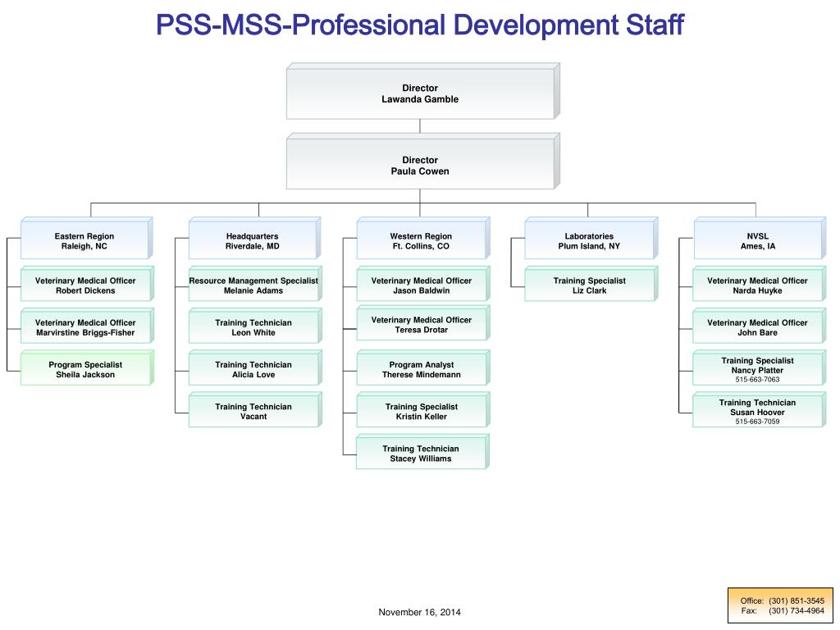Select Training Specialist Nancy Platter box
Viewport: 840px width, 630px height.
pos(760,368)
